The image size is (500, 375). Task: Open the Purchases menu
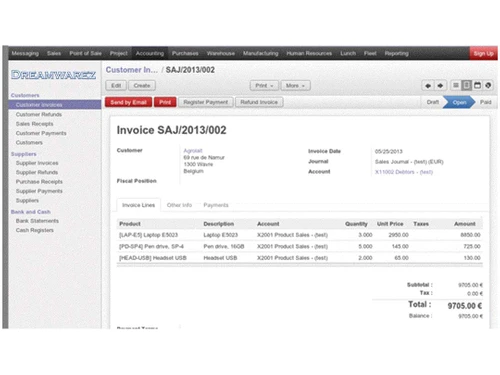coord(185,53)
